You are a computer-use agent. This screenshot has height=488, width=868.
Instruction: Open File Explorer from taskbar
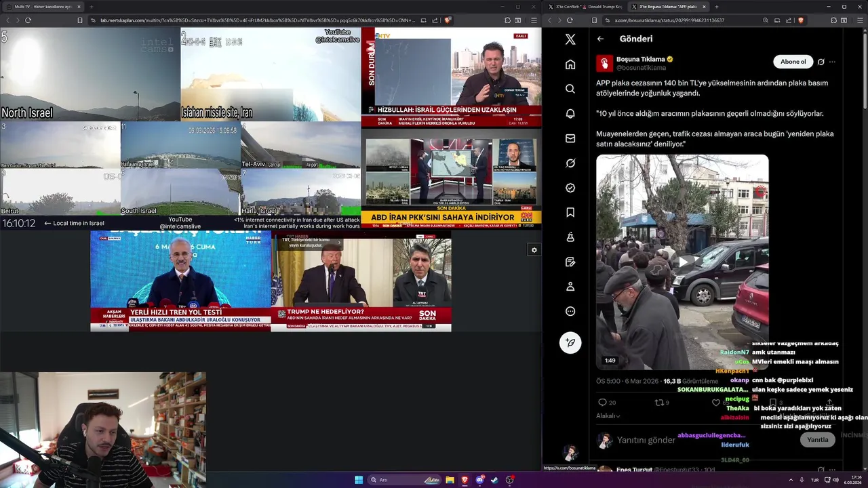click(450, 480)
